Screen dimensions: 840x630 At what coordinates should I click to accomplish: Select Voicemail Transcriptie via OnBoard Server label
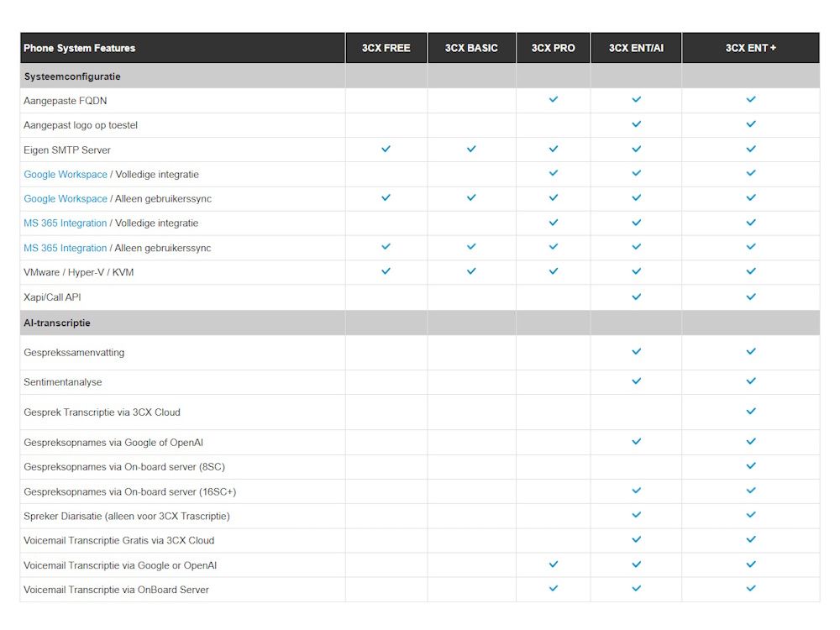coord(116,590)
